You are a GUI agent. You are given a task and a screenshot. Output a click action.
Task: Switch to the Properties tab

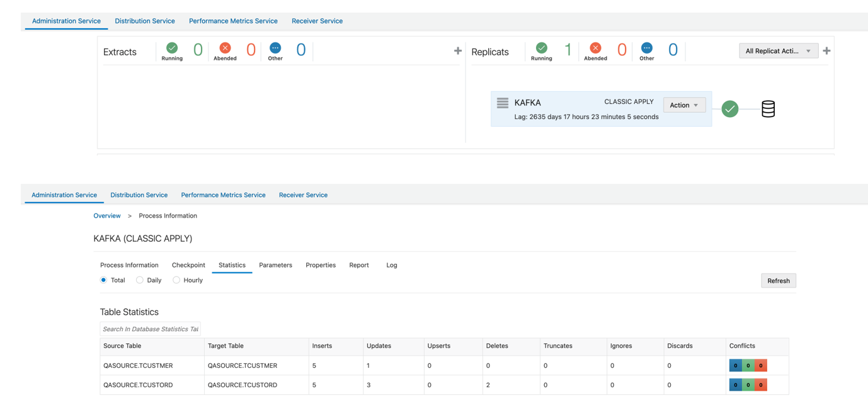(321, 265)
